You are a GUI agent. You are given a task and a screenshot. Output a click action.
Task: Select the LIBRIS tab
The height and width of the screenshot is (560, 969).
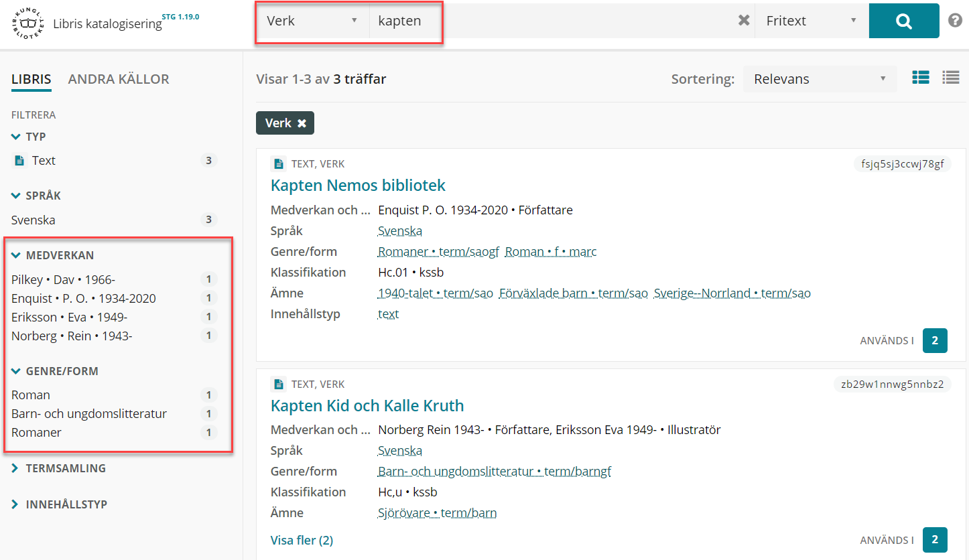(x=31, y=79)
